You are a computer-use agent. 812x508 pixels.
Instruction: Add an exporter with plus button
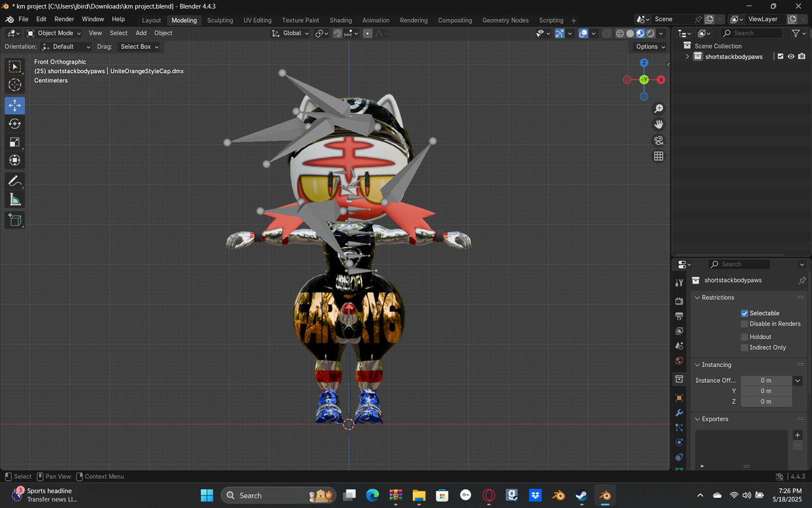coord(798,435)
